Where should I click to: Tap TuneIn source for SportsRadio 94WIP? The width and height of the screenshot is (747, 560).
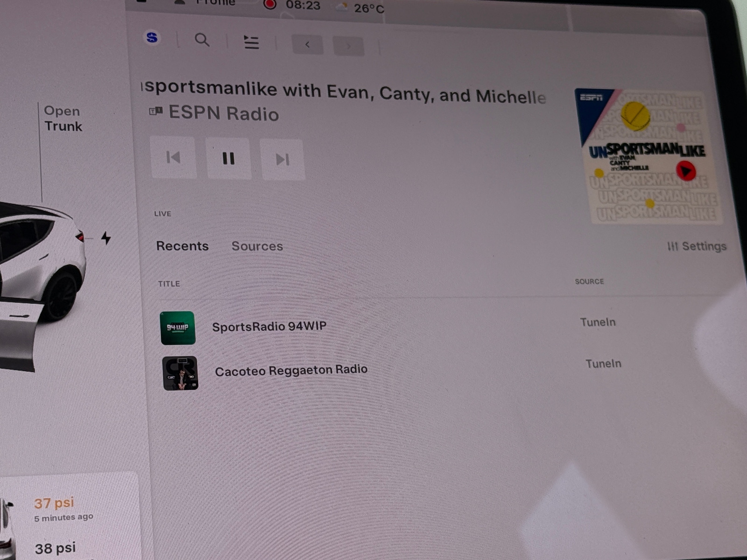click(x=598, y=322)
